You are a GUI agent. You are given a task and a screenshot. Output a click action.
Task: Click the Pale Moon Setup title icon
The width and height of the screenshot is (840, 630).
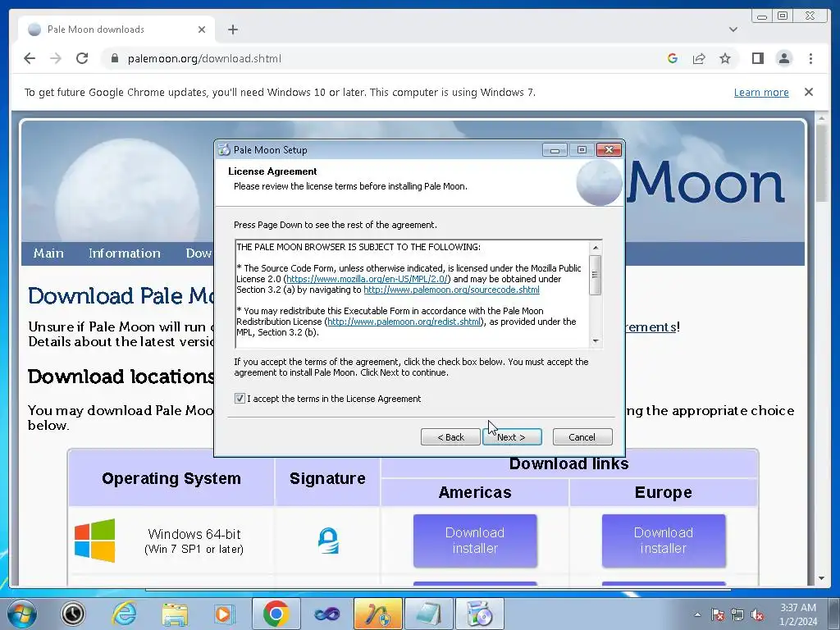[x=224, y=150]
